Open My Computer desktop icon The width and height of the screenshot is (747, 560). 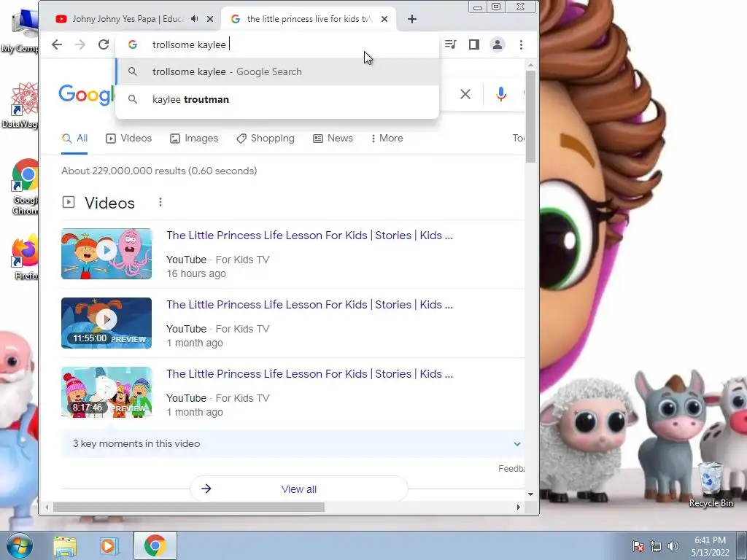click(x=21, y=31)
